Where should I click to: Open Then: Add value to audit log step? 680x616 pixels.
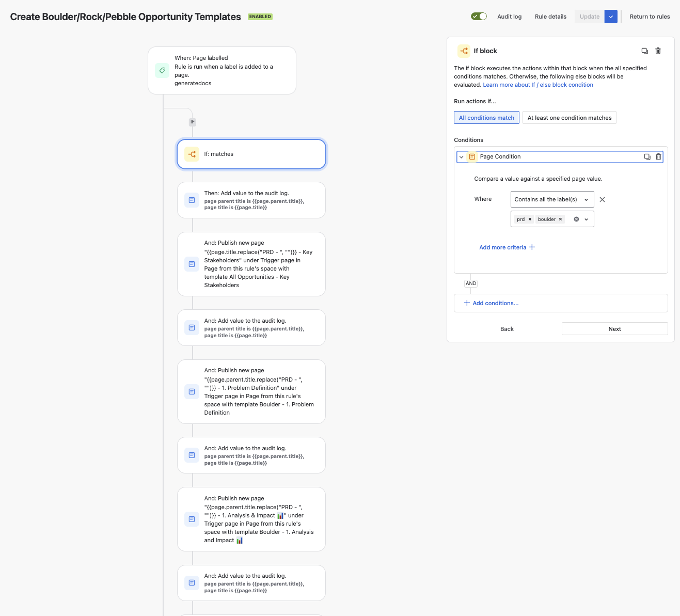(x=251, y=200)
